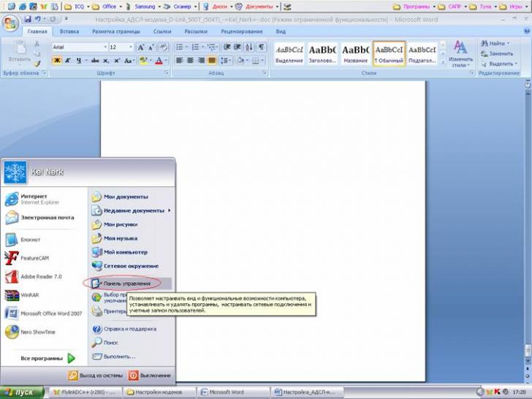The width and height of the screenshot is (532, 399).
Task: Switch to the Вставка ribbon tab
Action: pyautogui.click(x=69, y=31)
